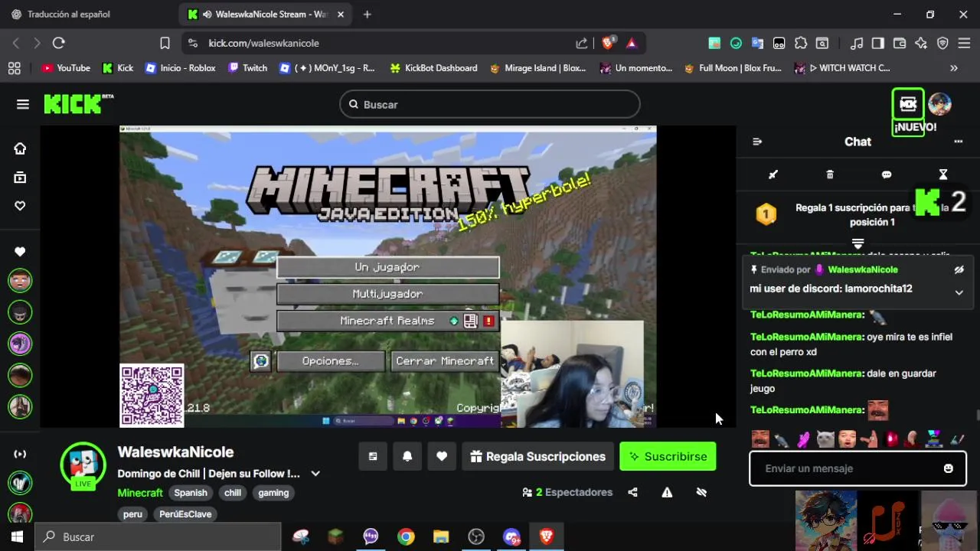Reload the page with refresh icon
Viewport: 980px width, 551px height.
[59, 43]
